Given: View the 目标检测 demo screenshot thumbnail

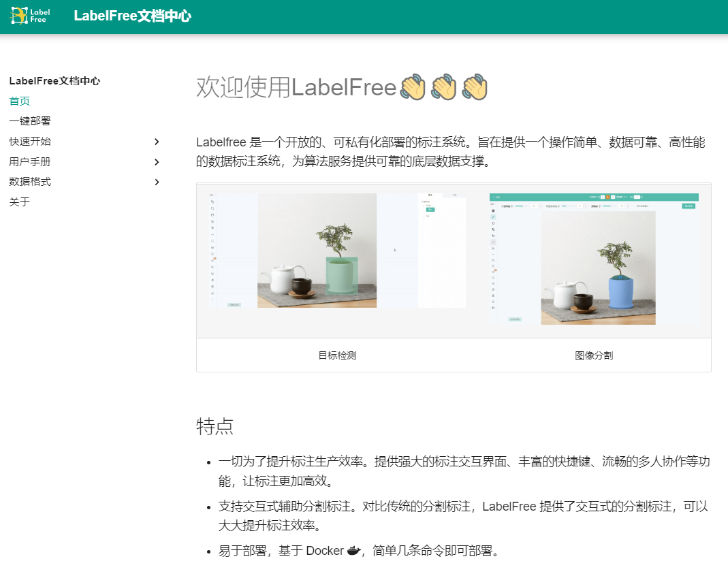Looking at the screenshot, I should [x=338, y=251].
